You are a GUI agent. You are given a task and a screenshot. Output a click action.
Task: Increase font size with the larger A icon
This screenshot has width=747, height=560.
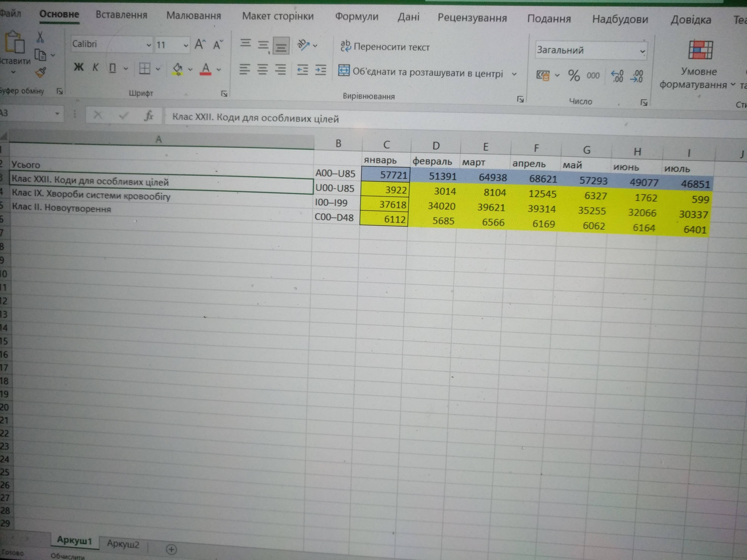click(x=200, y=44)
